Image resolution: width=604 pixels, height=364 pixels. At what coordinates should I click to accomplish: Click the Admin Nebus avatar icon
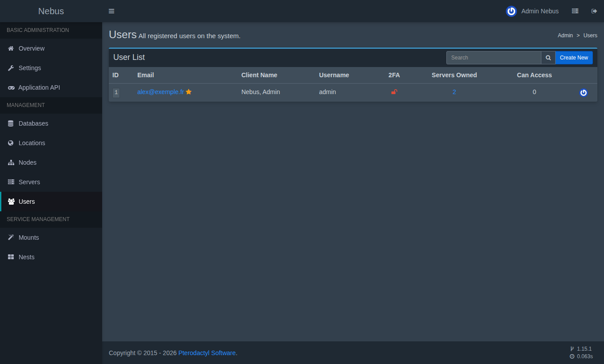coord(511,11)
